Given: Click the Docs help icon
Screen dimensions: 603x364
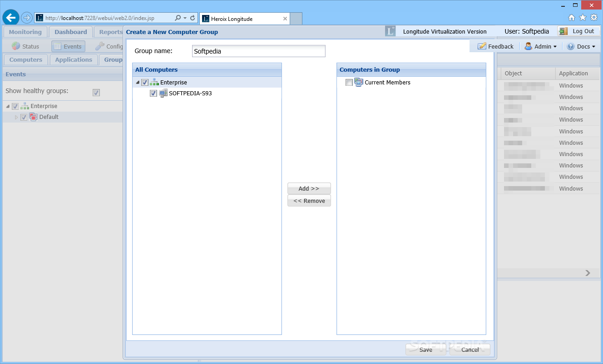Looking at the screenshot, I should [x=571, y=46].
